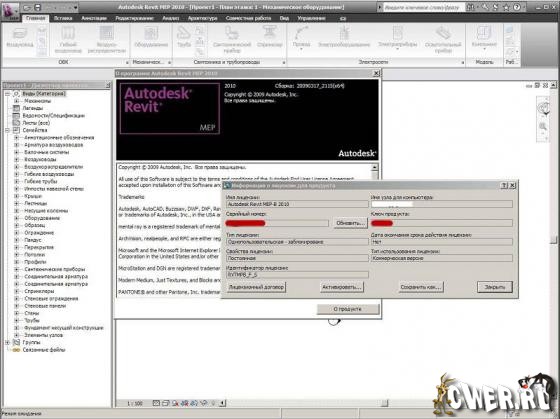Image resolution: width=560 pixels, height=419 pixels.
Task: Collapse the Семейства families node
Action: (x=8, y=130)
